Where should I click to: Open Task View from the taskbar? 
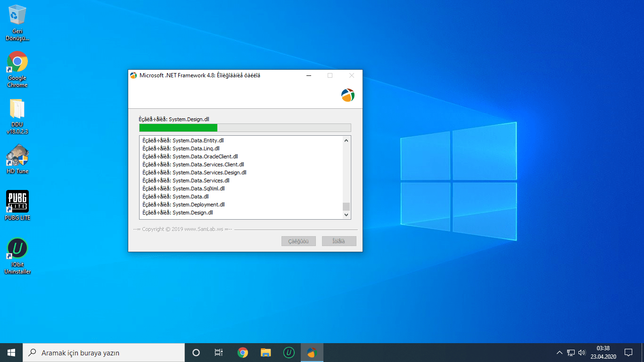[219, 353]
